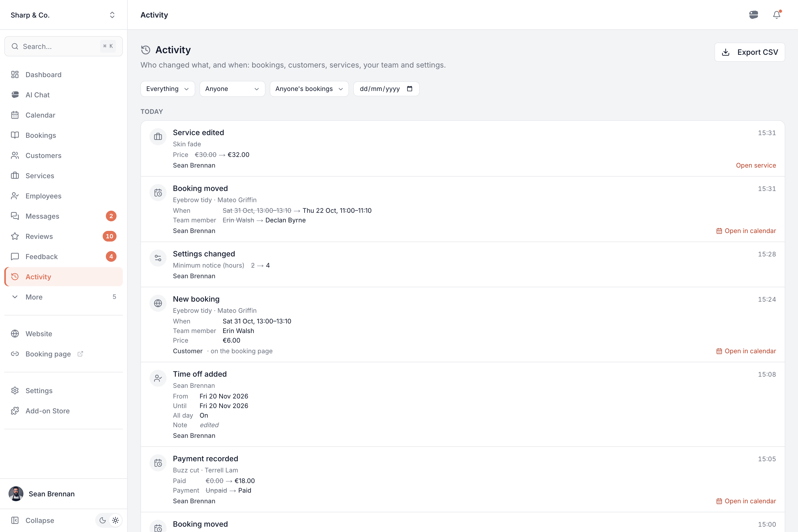This screenshot has width=798, height=532.
Task: Click the New booking globe icon
Action: pyautogui.click(x=158, y=303)
